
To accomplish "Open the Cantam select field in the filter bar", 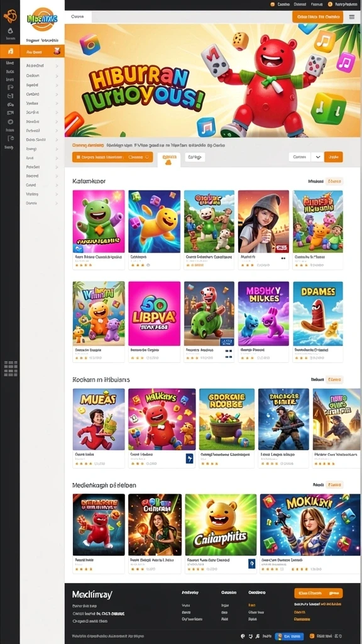I will pyautogui.click(x=300, y=157).
